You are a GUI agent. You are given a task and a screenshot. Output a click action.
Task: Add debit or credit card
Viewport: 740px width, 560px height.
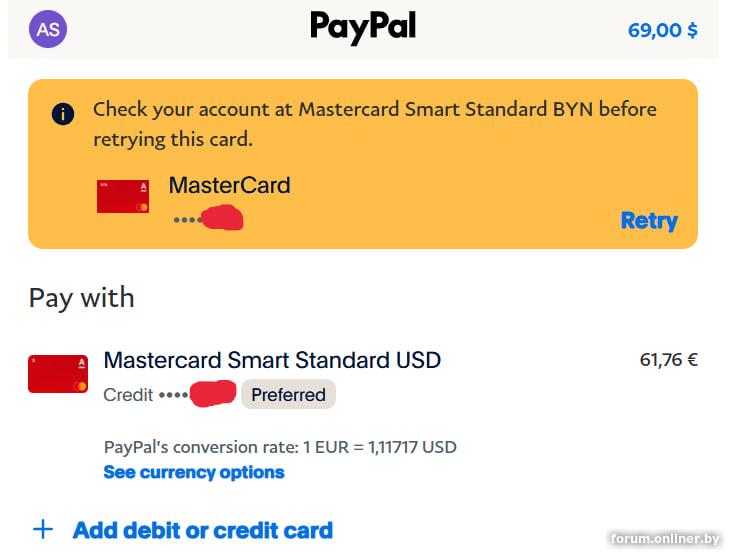click(x=203, y=530)
